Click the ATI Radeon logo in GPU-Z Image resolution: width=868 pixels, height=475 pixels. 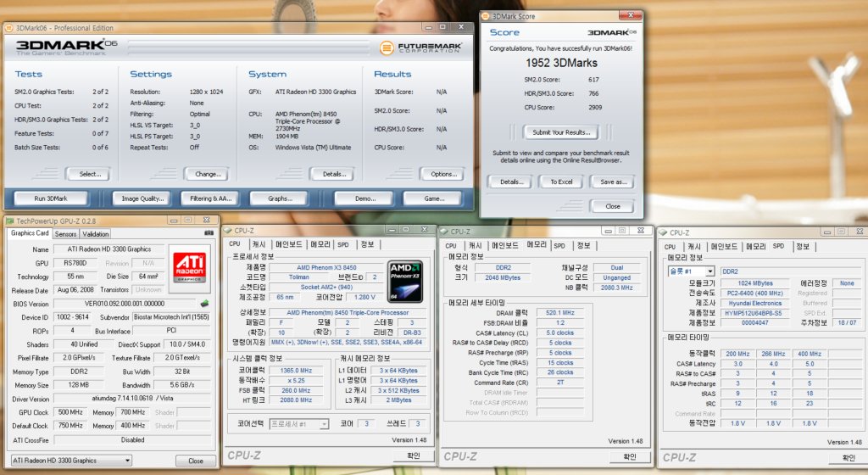[x=189, y=267]
